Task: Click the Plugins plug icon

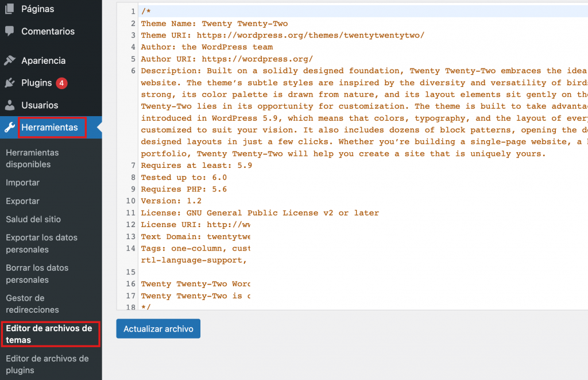Action: [9, 83]
